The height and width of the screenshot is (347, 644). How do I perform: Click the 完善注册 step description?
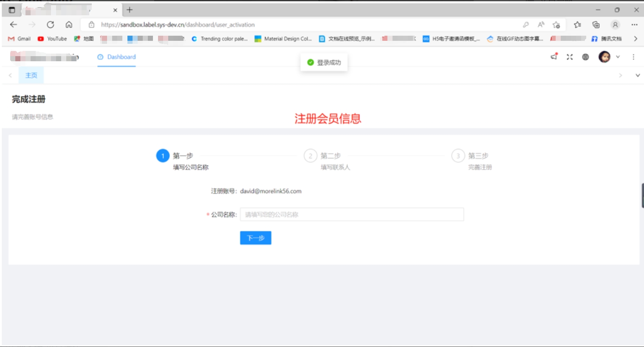[x=480, y=167]
